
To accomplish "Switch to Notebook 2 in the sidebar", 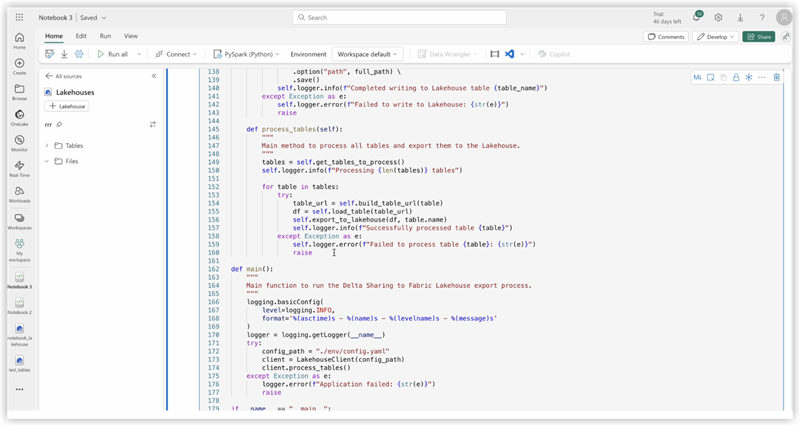I will coord(19,306).
